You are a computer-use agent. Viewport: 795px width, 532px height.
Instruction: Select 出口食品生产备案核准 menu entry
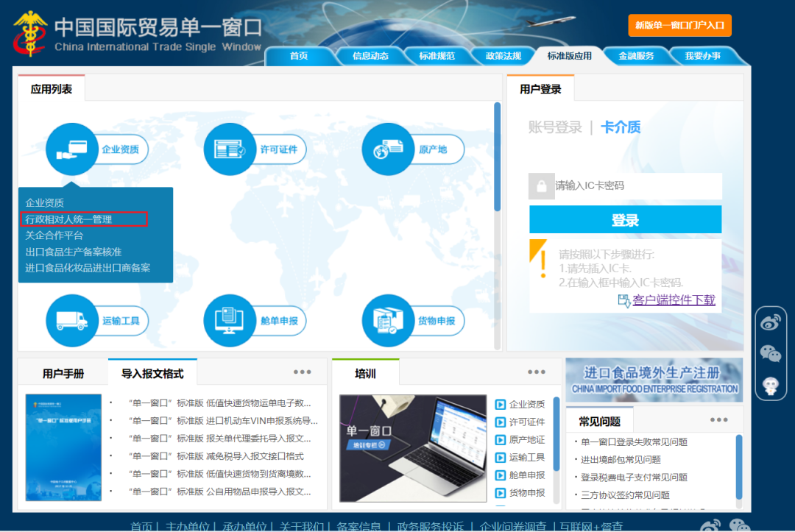[x=74, y=252]
